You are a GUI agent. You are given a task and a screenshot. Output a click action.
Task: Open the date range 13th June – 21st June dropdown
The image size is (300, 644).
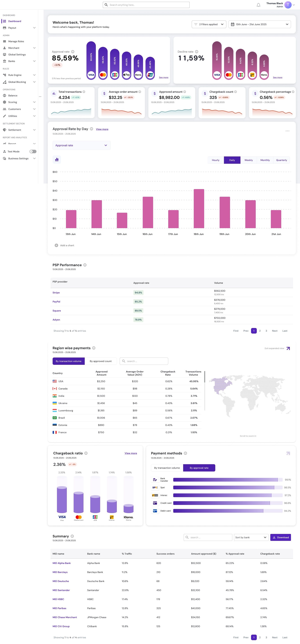pyautogui.click(x=260, y=24)
